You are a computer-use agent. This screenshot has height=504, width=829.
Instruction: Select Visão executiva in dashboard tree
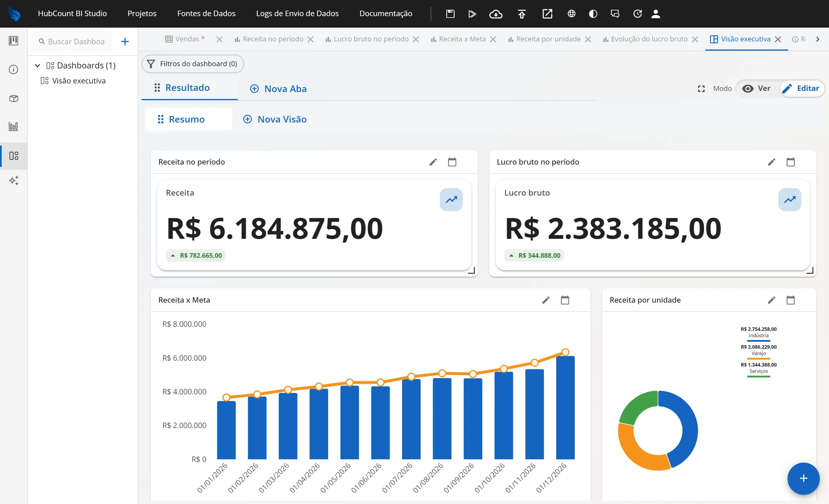pos(73,81)
